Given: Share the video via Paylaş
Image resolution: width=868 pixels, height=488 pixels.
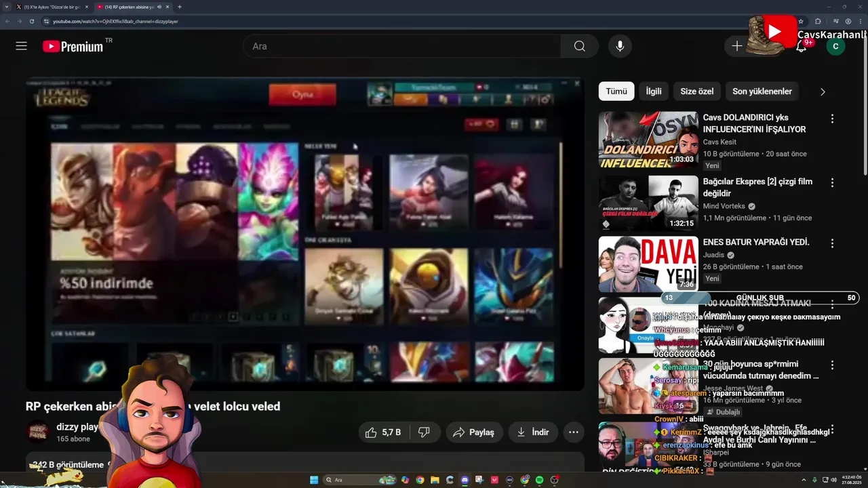Looking at the screenshot, I should pyautogui.click(x=474, y=432).
